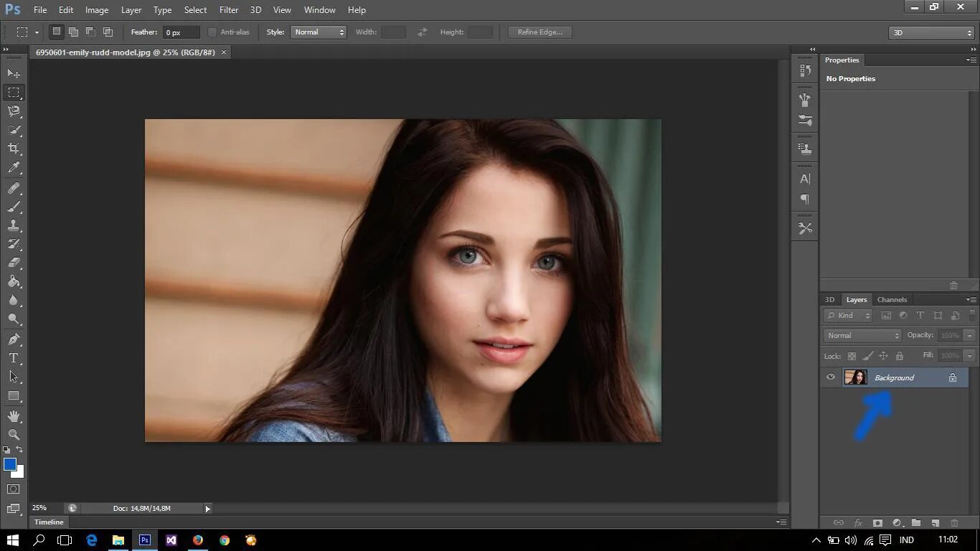980x551 pixels.
Task: Open the Style dropdown set to Normal
Action: click(x=318, y=32)
